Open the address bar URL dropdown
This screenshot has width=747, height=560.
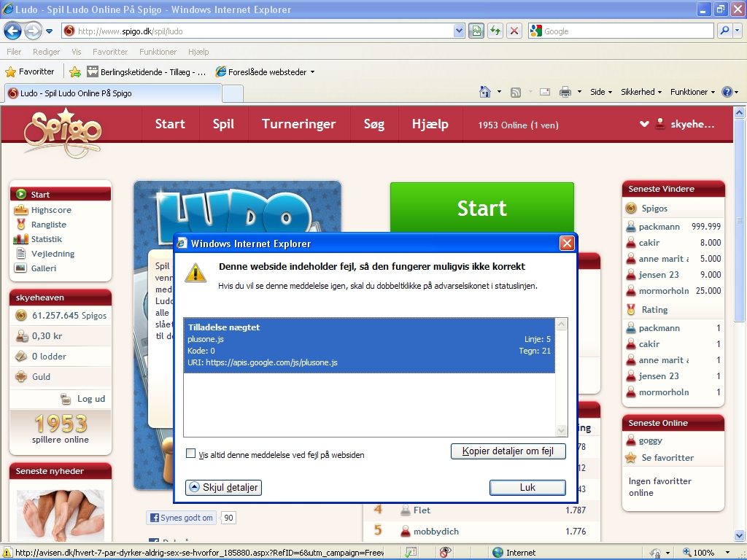(x=459, y=31)
